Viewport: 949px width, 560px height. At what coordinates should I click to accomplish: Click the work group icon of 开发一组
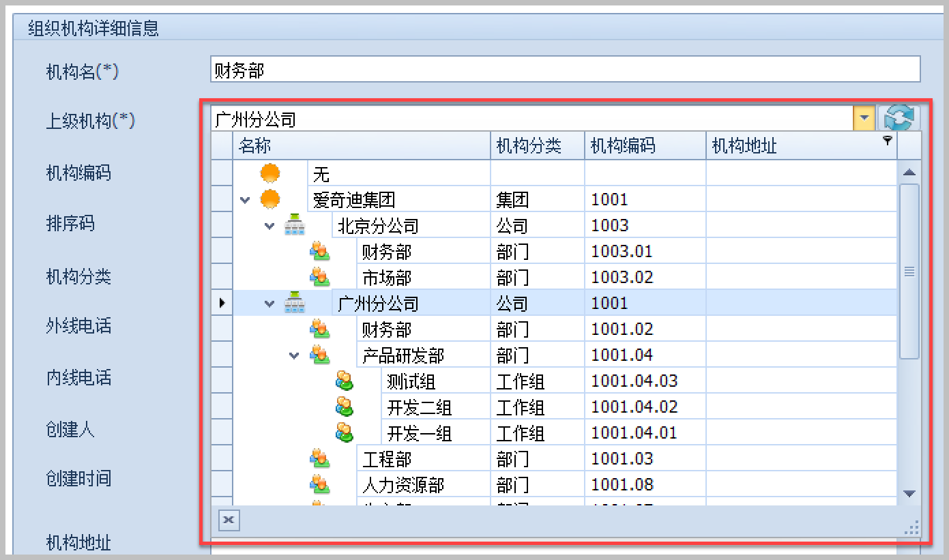(345, 433)
